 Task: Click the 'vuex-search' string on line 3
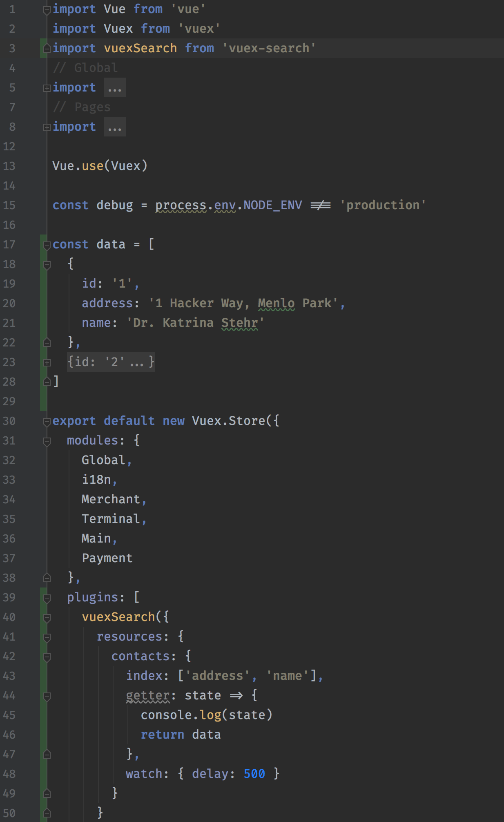click(269, 48)
